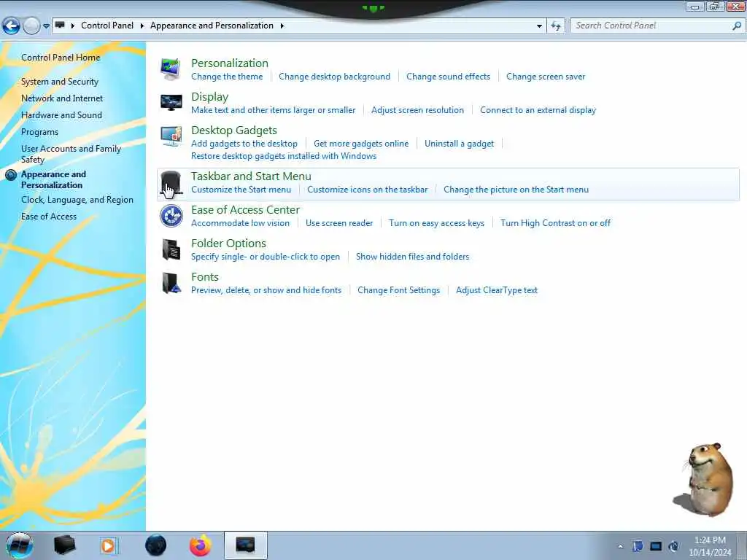Screen dimensions: 747x560
Task: Open the Ease of Access Center icon
Action: 171,216
